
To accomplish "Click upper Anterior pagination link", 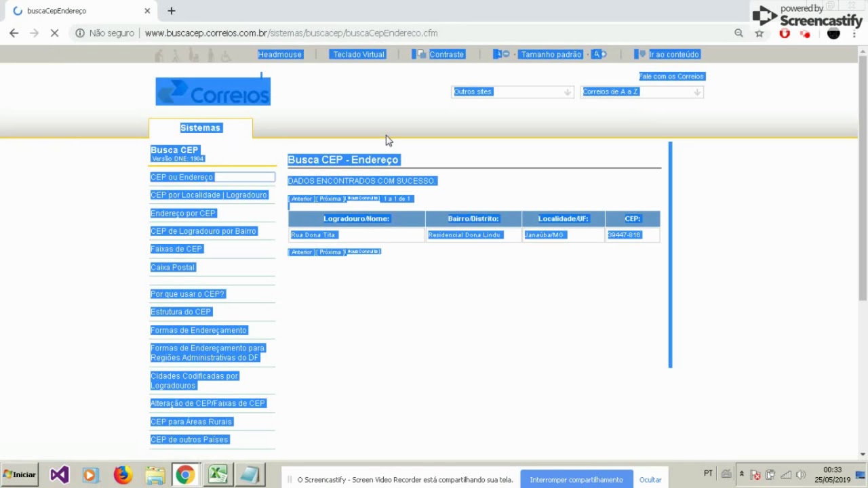I will click(x=302, y=199).
